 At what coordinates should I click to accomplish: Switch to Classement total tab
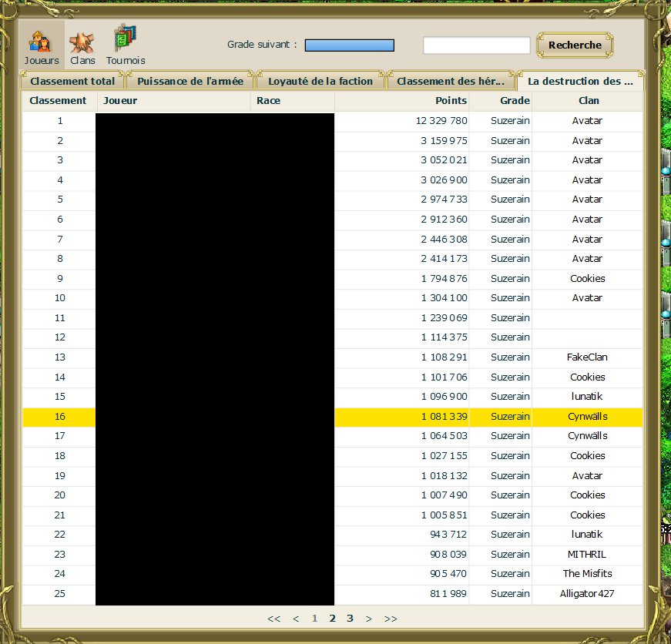(x=72, y=81)
